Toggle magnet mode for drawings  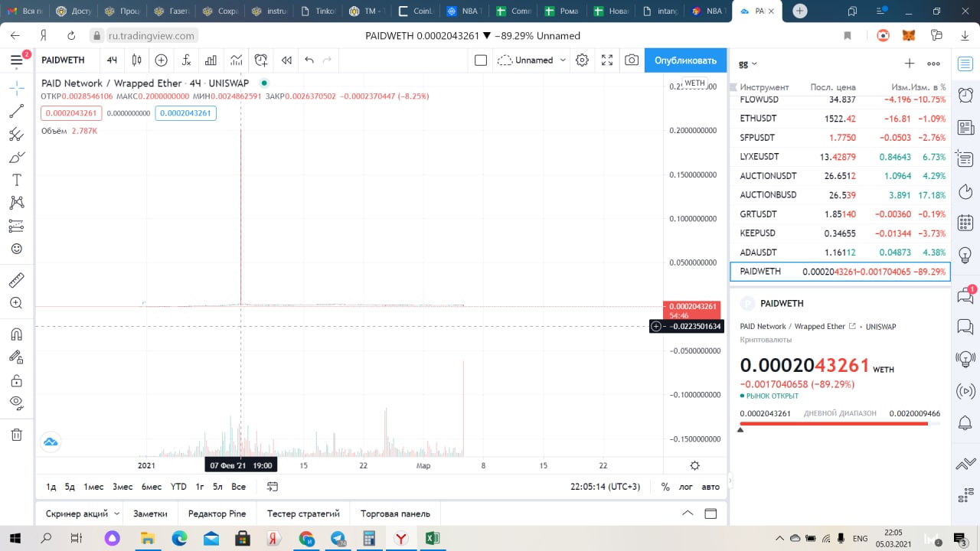[16, 334]
